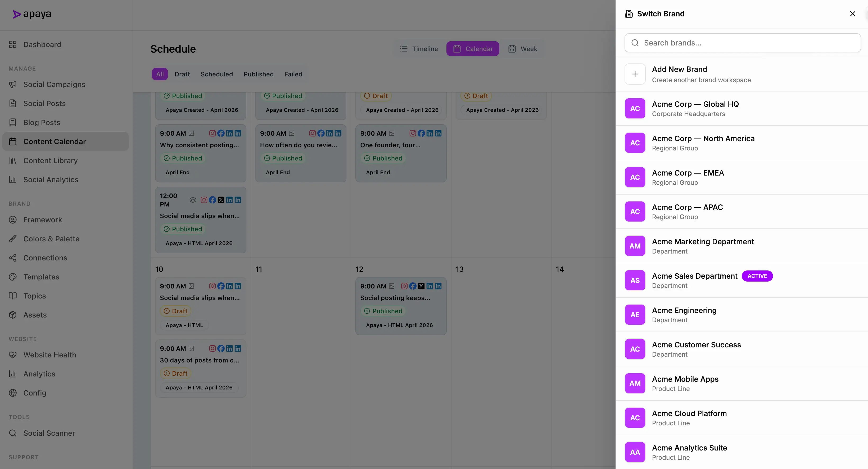Click the Blog Posts icon
Screen dimensions: 868x469
[13, 123]
